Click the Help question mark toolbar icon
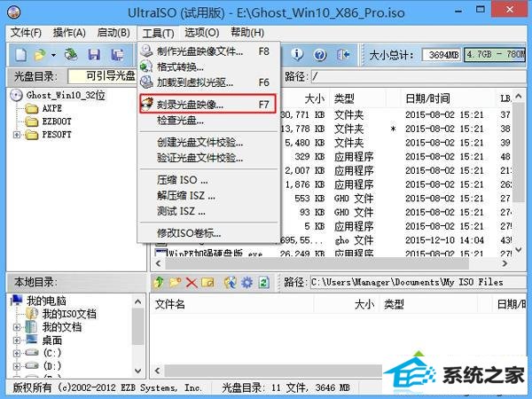 tap(319, 54)
